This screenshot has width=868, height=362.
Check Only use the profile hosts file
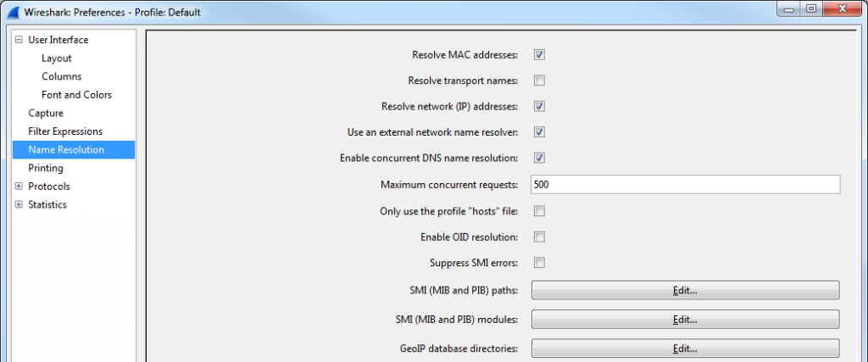(x=539, y=211)
